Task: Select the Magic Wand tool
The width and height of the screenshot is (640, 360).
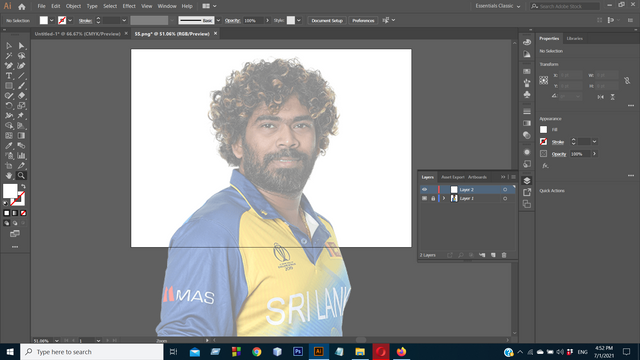Action: 9,56
